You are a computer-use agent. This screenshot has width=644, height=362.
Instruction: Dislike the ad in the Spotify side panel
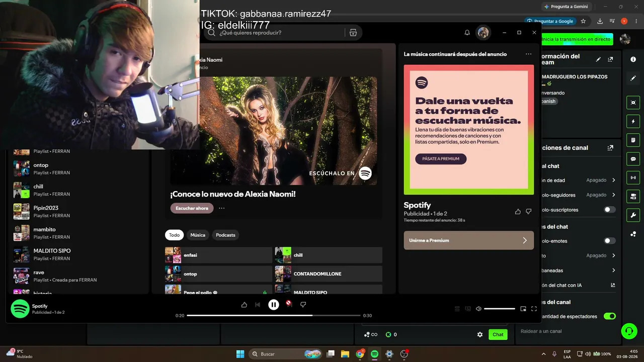(x=528, y=212)
